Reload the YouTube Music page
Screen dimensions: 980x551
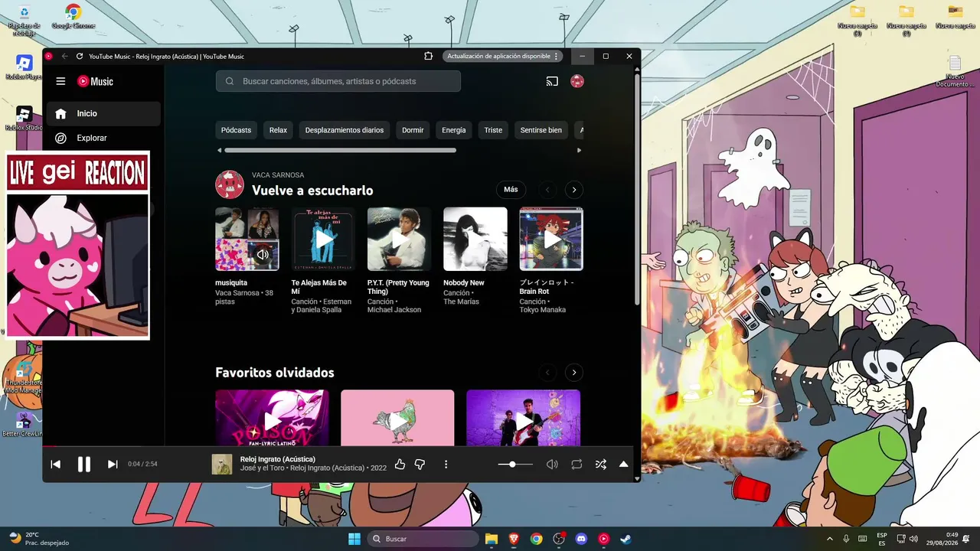click(x=80, y=56)
